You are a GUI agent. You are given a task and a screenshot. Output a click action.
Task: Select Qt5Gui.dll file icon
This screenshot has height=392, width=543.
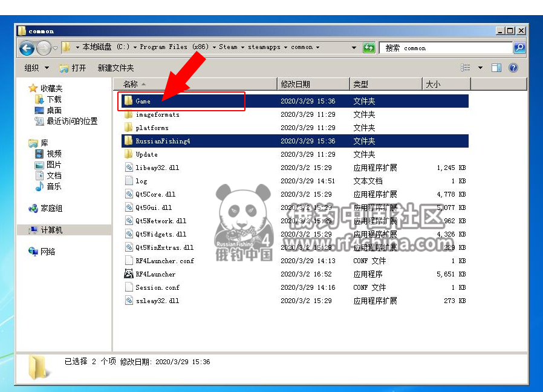pyautogui.click(x=129, y=207)
